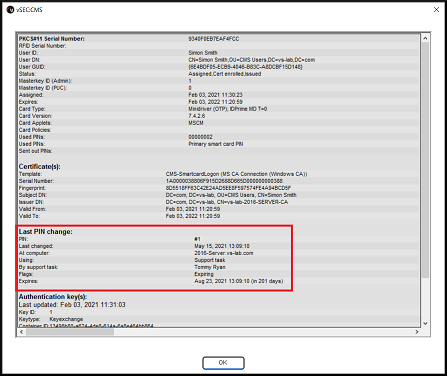Click the 'RFID Serial Number:' label
447x376 pixels.
[x=42, y=46]
